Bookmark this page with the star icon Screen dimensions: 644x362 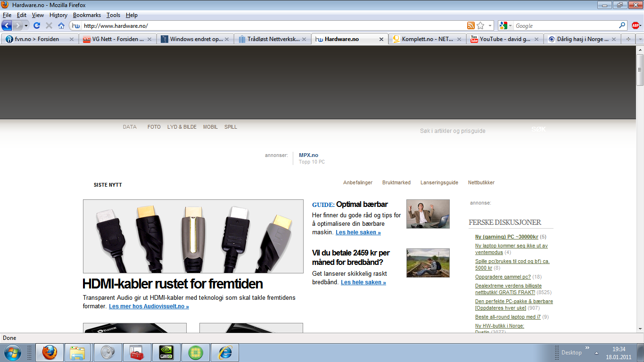[480, 25]
